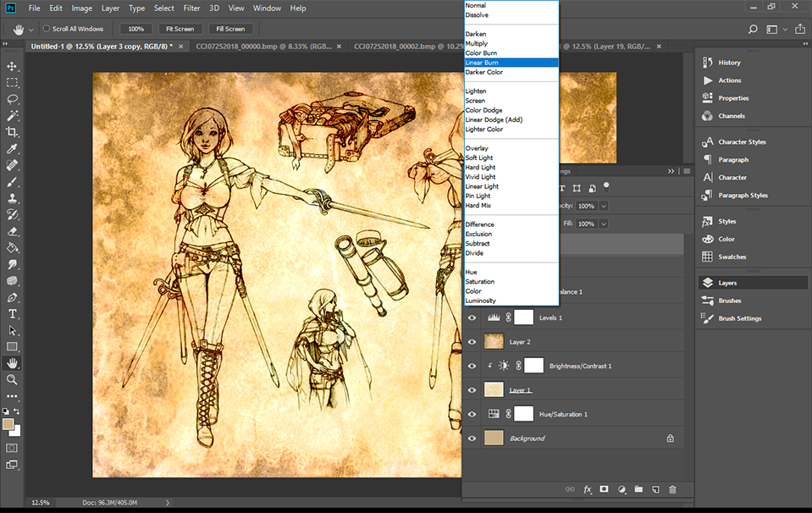
Task: Add layer style via fx icon
Action: (588, 489)
